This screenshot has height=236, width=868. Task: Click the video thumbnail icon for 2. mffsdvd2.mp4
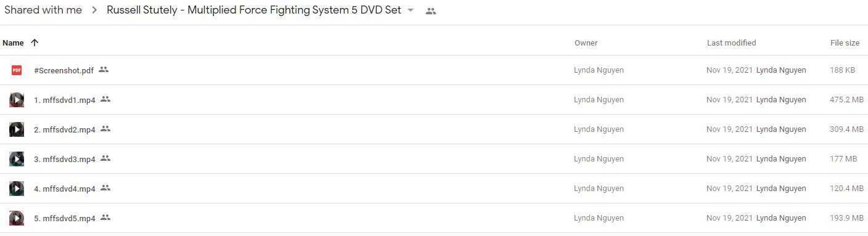(x=17, y=129)
